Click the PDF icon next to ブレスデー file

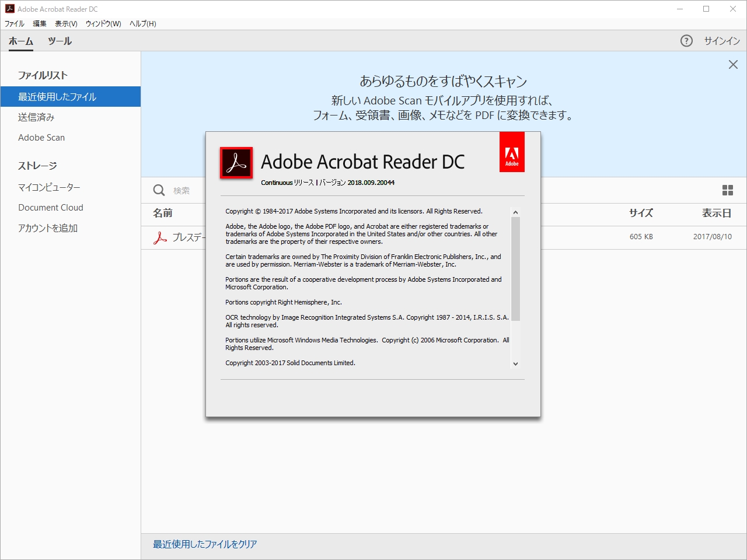[159, 237]
